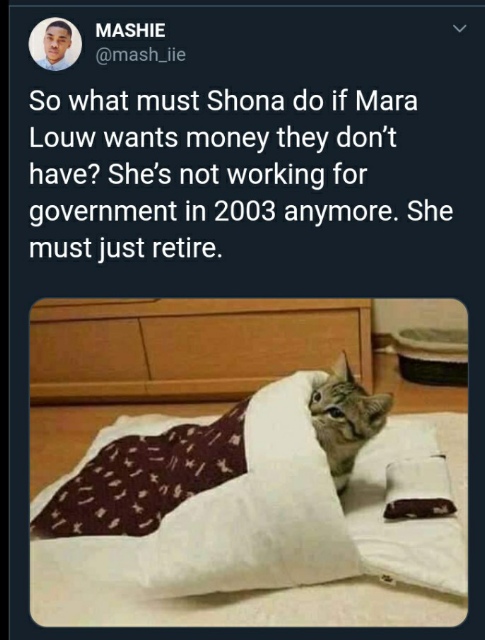Viewport: 485px width, 640px height.
Task: Click the word 'government' in the tweet
Action: pos(103,213)
